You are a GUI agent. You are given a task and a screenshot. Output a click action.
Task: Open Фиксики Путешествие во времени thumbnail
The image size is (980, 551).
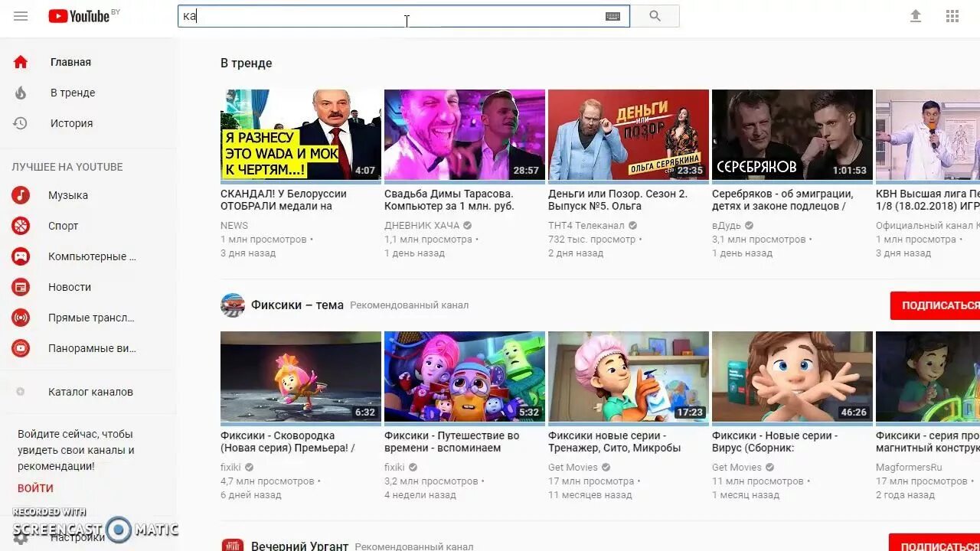click(465, 377)
